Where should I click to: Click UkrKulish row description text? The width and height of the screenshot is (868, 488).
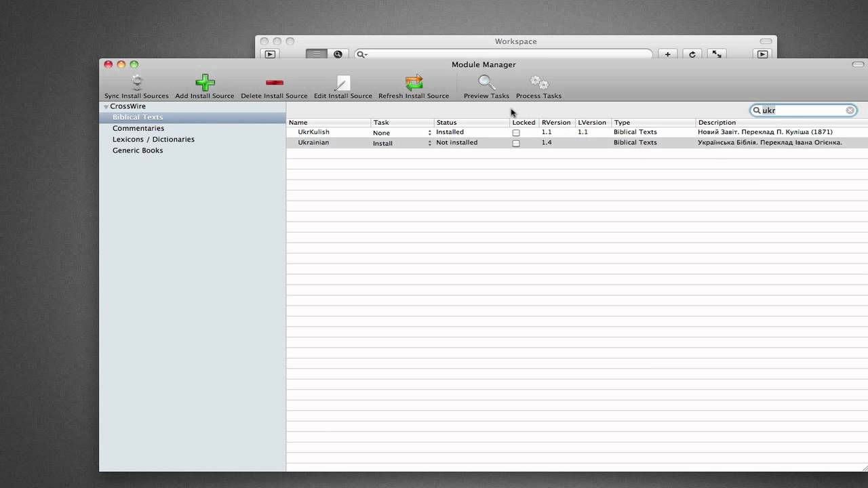(765, 132)
